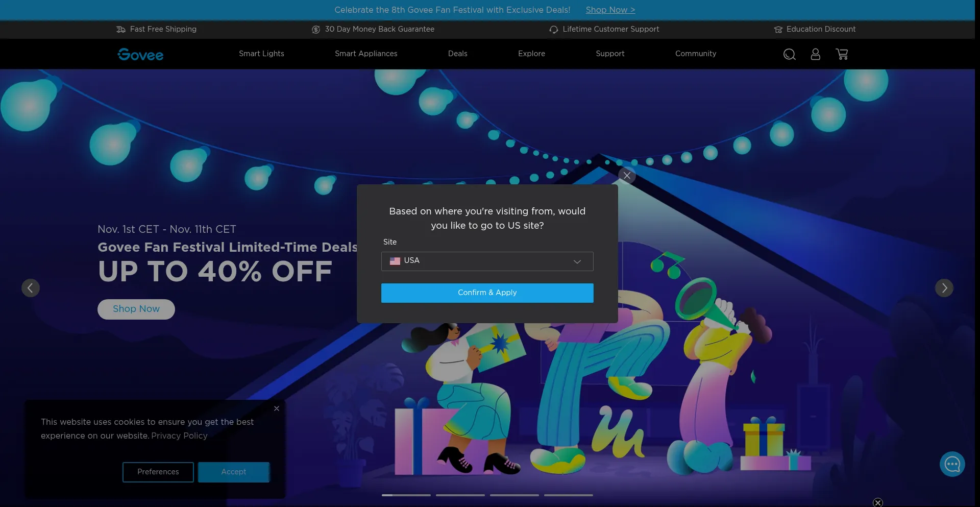Image resolution: width=980 pixels, height=507 pixels.
Task: Select the Deals menu item
Action: pos(457,54)
